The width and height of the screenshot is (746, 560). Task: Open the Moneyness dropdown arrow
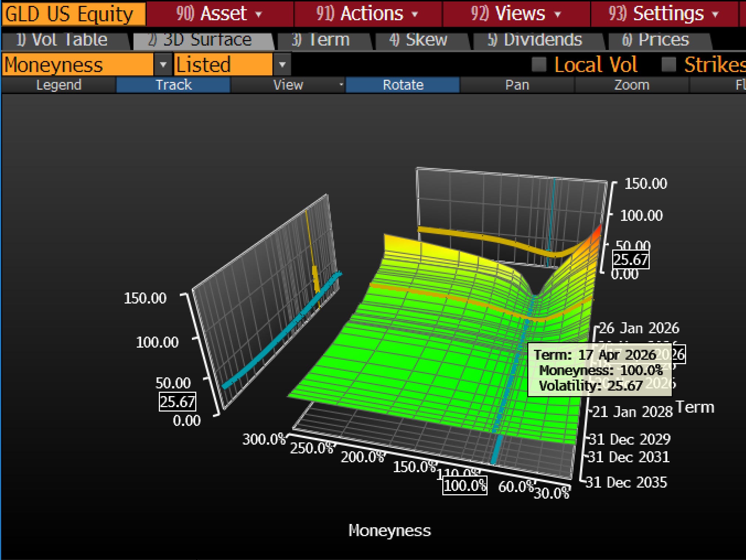pyautogui.click(x=163, y=65)
